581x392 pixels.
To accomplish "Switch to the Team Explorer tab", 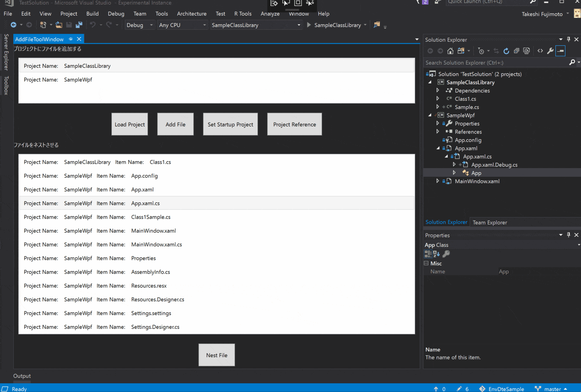I will click(x=490, y=223).
